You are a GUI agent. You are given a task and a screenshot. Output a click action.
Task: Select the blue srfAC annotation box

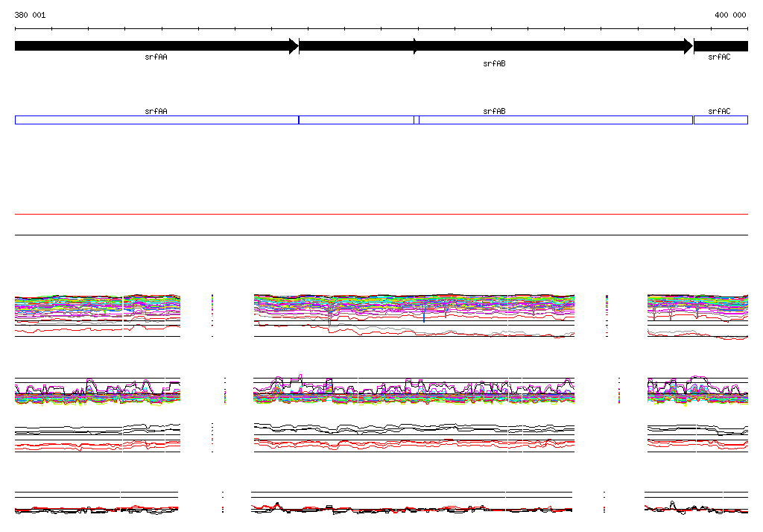point(721,120)
